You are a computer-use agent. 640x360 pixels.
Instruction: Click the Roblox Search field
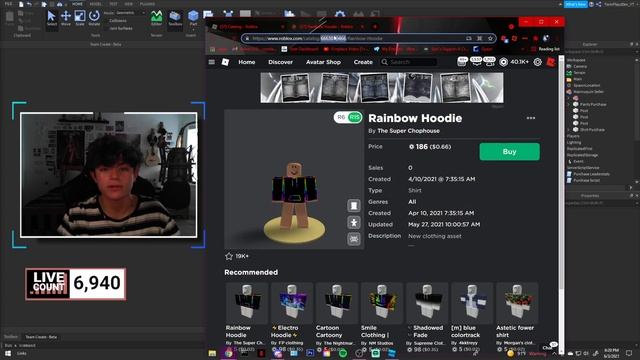pyautogui.click(x=408, y=62)
